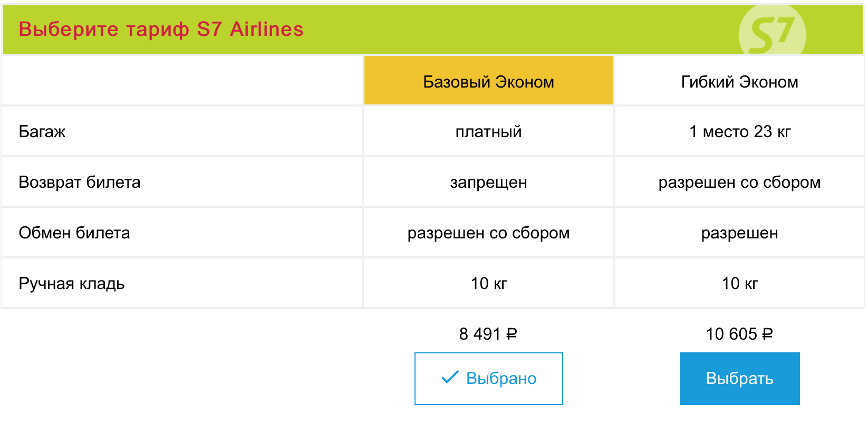Click Базовый Эконом 10 кг hand luggage cell
This screenshot has width=868, height=423.
tap(489, 283)
